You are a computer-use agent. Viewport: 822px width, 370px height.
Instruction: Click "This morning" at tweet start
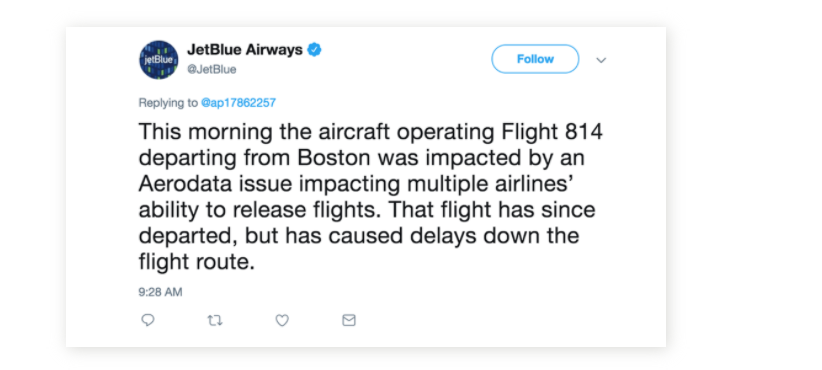click(206, 133)
